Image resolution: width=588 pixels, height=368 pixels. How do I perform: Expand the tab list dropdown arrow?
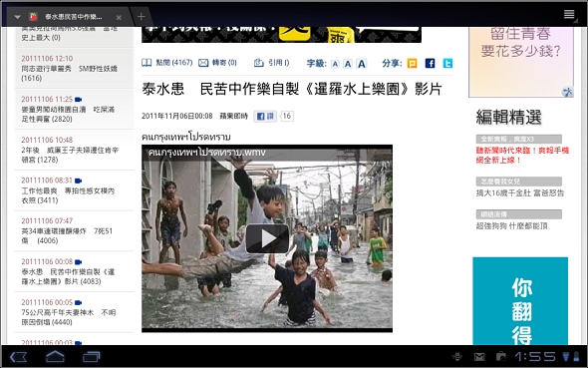(17, 17)
